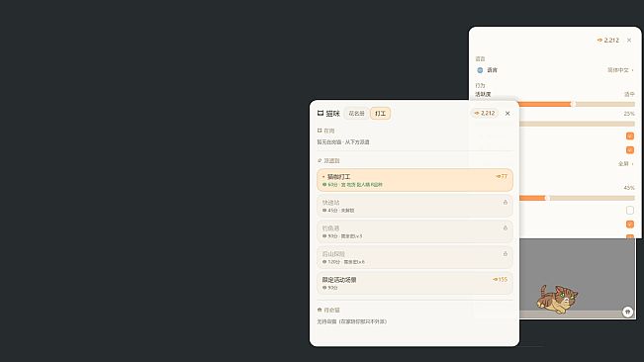Open the 简体中文 language dropdown
The width and height of the screenshot is (644, 362).
620,70
